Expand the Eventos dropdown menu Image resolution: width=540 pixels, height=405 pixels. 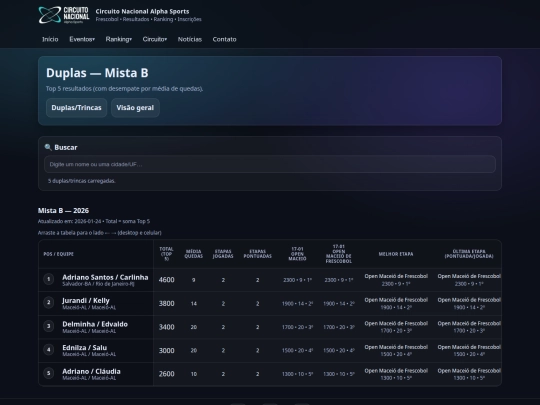pyautogui.click(x=82, y=39)
